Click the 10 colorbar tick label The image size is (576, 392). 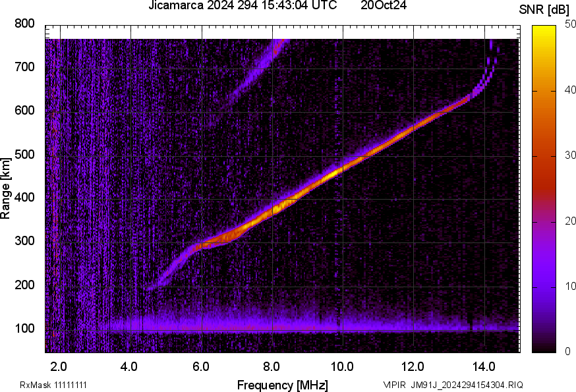click(570, 286)
